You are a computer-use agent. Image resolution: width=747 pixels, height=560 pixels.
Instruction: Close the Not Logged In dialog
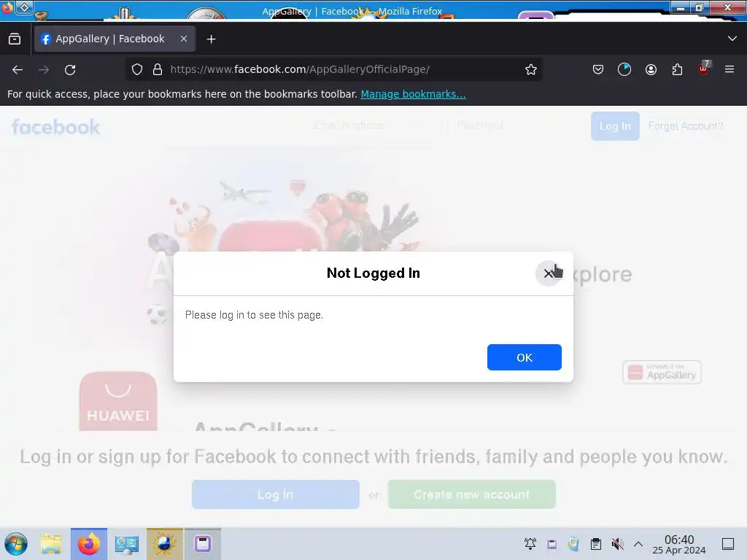pyautogui.click(x=549, y=273)
